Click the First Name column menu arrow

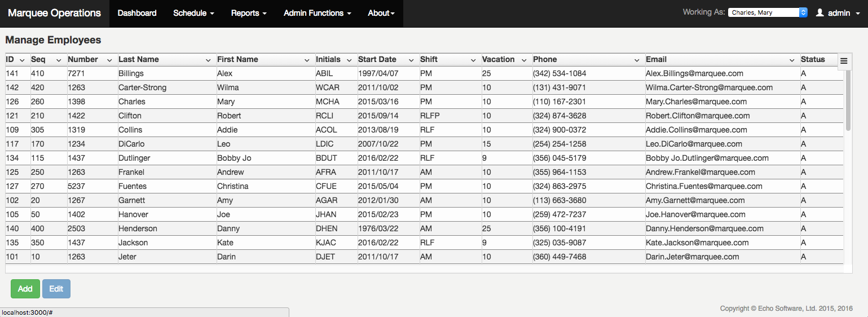307,60
